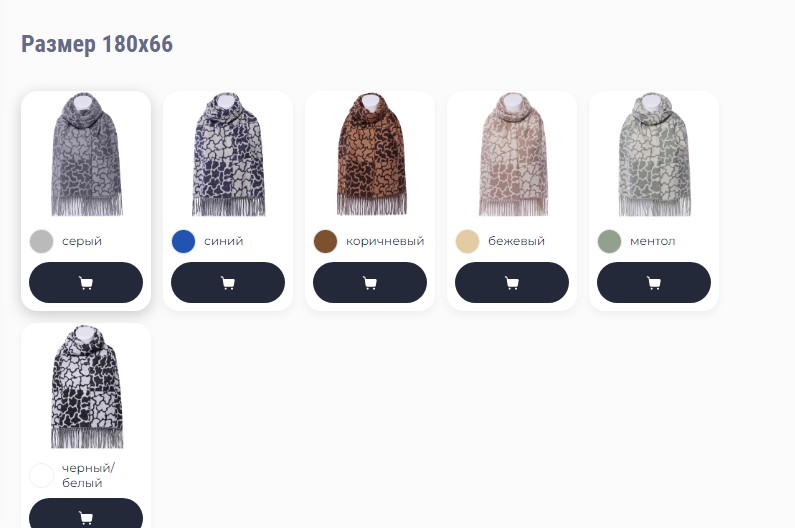Select the blue color swatch
The width and height of the screenshot is (795, 528).
coord(184,241)
